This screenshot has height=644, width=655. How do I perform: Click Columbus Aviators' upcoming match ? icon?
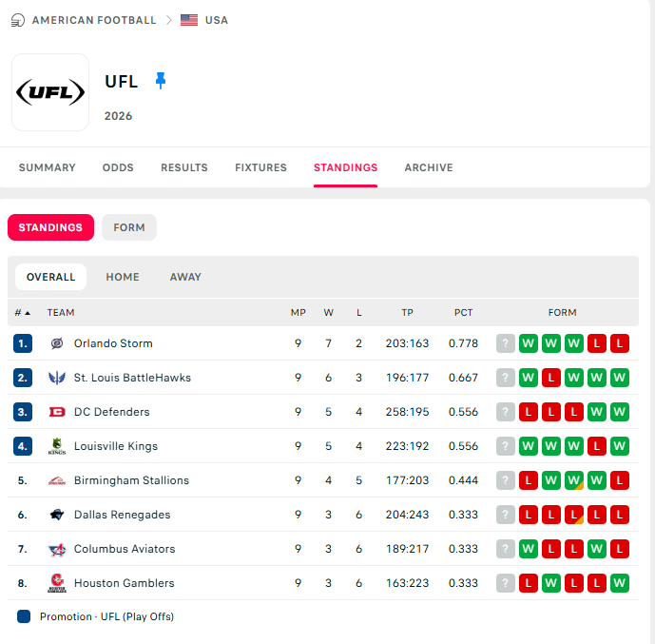[x=506, y=549]
